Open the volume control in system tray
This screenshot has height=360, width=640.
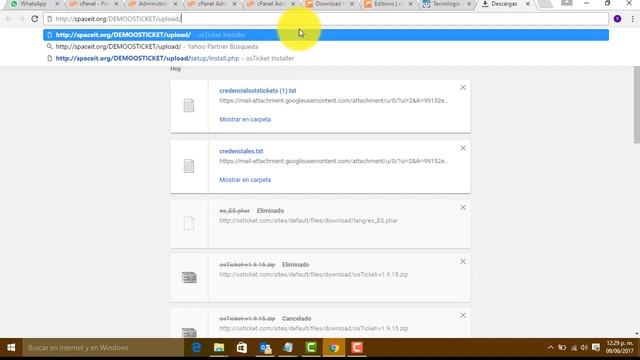(584, 348)
